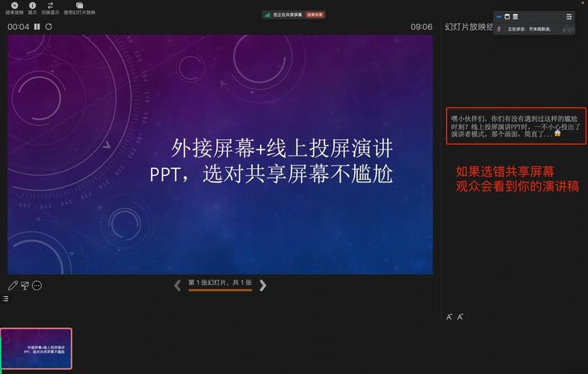Open the more options (ellipsis) menu
Viewport: 588px width, 374px height.
[37, 286]
